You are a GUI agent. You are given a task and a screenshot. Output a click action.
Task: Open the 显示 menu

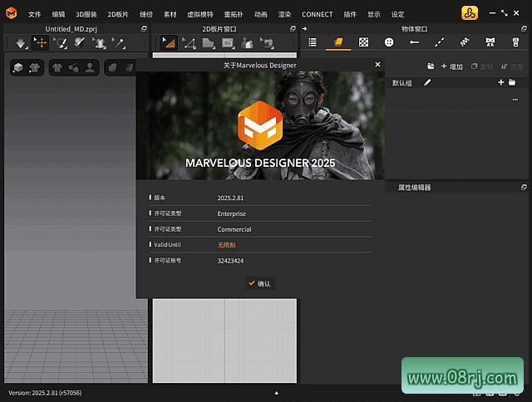pos(374,14)
